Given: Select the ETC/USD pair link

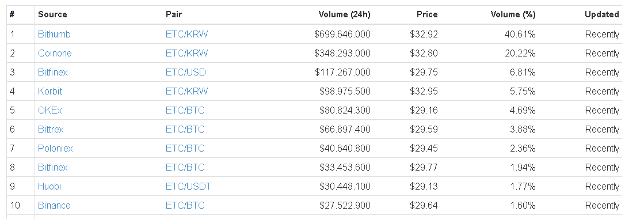Looking at the screenshot, I should tap(186, 73).
